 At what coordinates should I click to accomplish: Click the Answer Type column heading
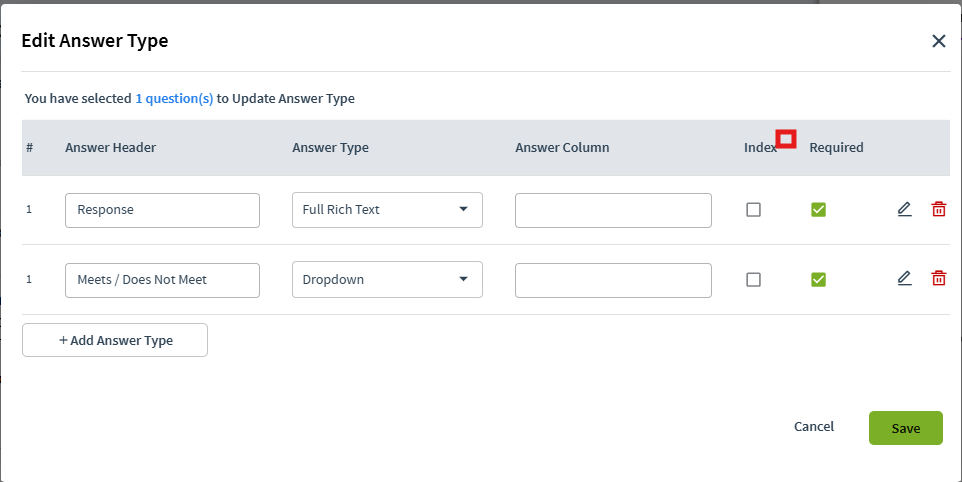click(330, 148)
